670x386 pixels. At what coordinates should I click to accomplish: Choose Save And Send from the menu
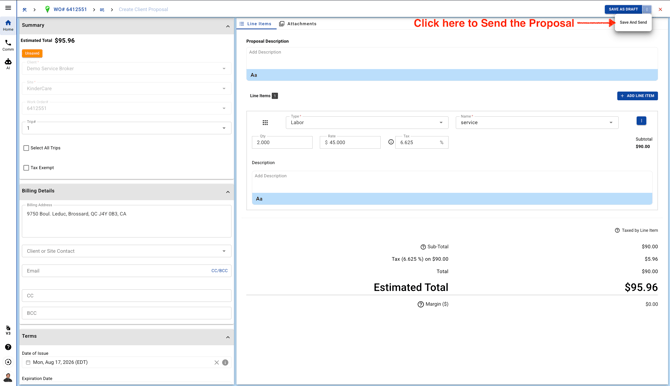pos(633,22)
